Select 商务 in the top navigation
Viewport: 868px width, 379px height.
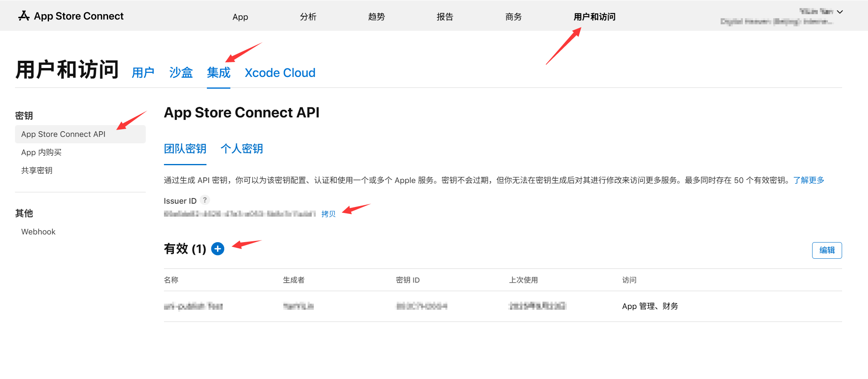click(513, 17)
